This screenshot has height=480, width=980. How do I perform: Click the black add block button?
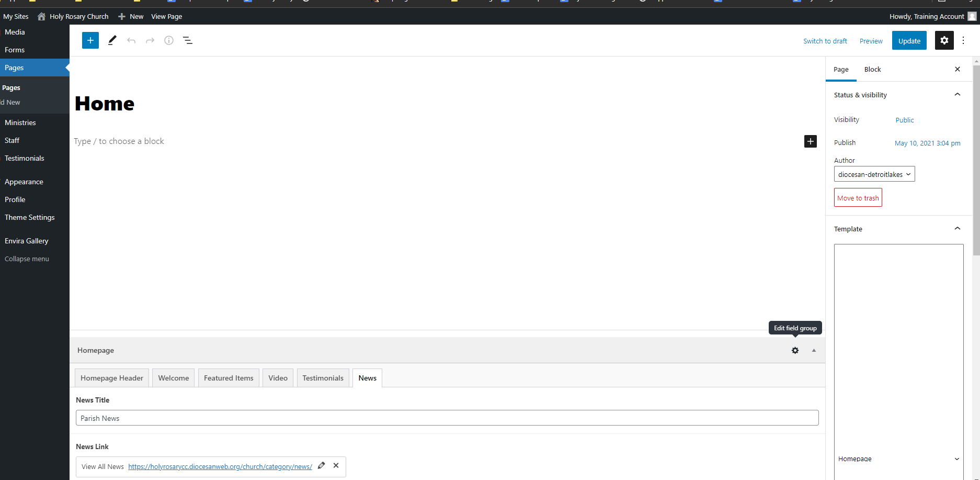(810, 141)
